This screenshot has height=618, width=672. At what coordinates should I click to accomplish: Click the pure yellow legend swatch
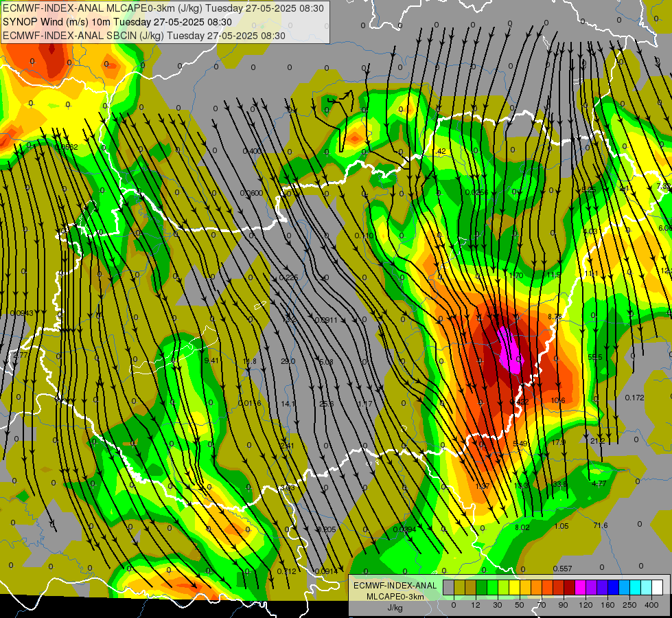pyautogui.click(x=515, y=587)
